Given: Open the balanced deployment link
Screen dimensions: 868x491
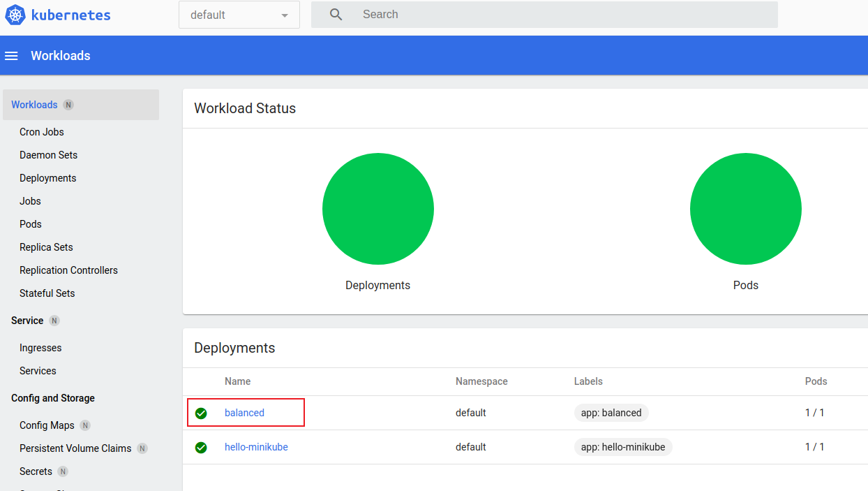Looking at the screenshot, I should 244,413.
